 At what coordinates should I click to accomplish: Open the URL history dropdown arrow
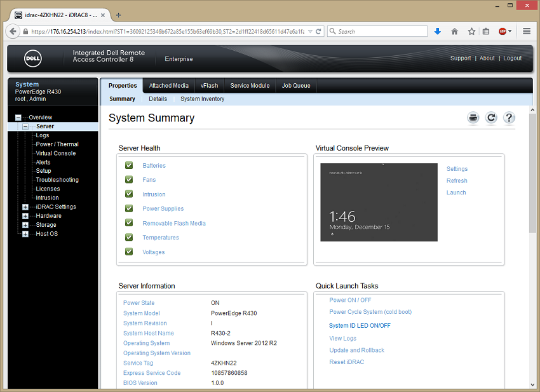[x=310, y=31]
